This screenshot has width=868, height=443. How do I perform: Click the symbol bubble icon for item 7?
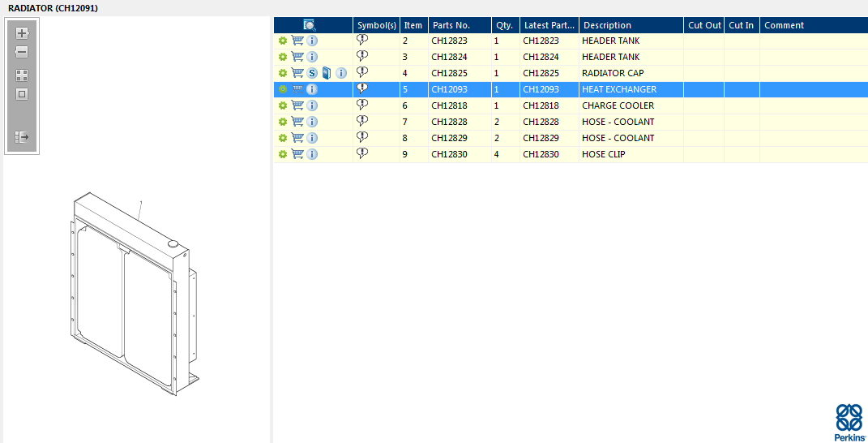pos(362,121)
